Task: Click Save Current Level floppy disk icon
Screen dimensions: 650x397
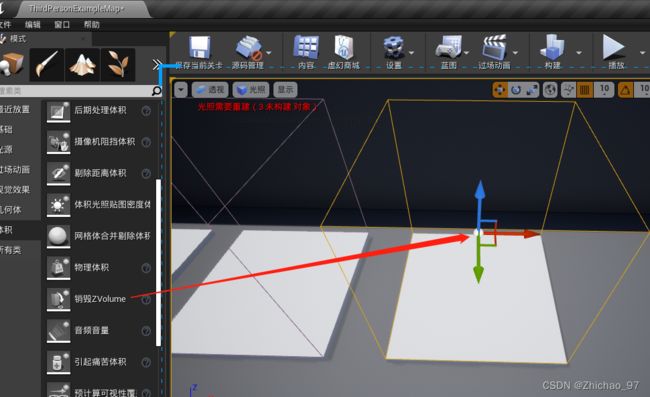Action: coord(200,47)
